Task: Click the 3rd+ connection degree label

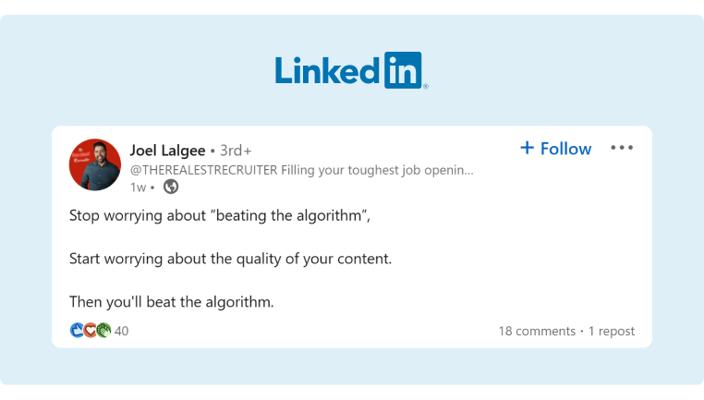Action: pos(235,151)
